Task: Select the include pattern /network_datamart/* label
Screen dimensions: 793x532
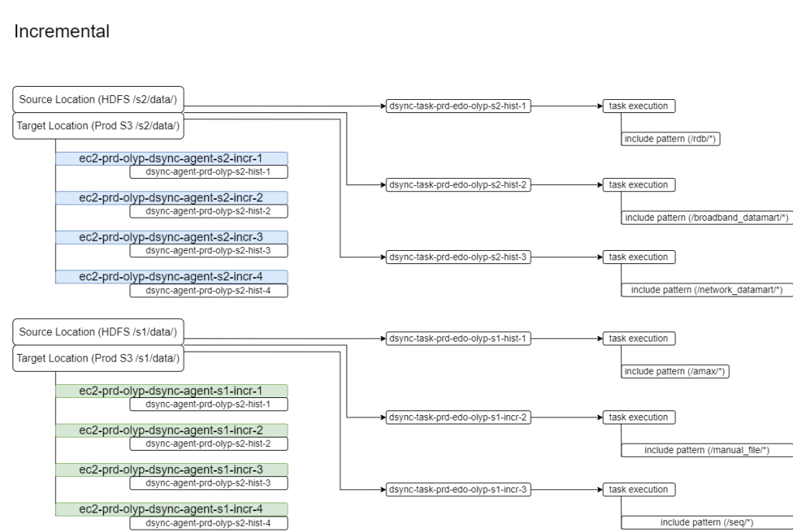Action: [707, 291]
